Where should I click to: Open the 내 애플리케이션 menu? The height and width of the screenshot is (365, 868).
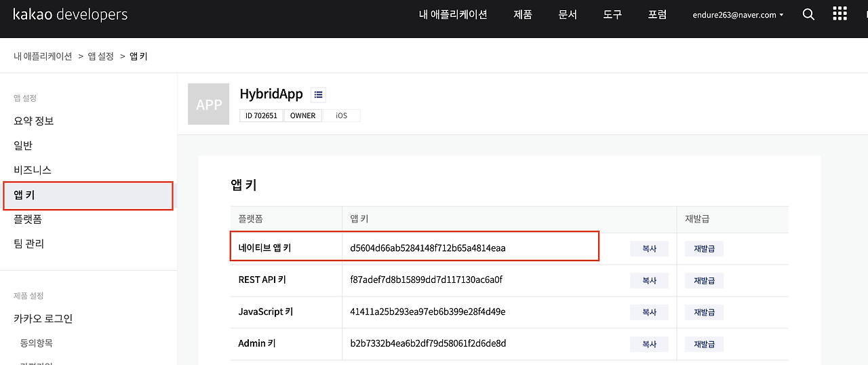point(452,14)
